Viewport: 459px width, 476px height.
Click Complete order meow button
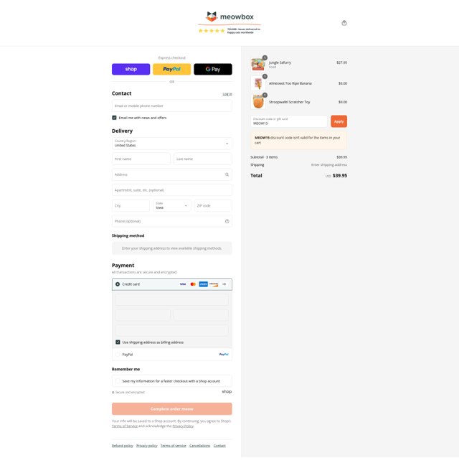pos(172,409)
